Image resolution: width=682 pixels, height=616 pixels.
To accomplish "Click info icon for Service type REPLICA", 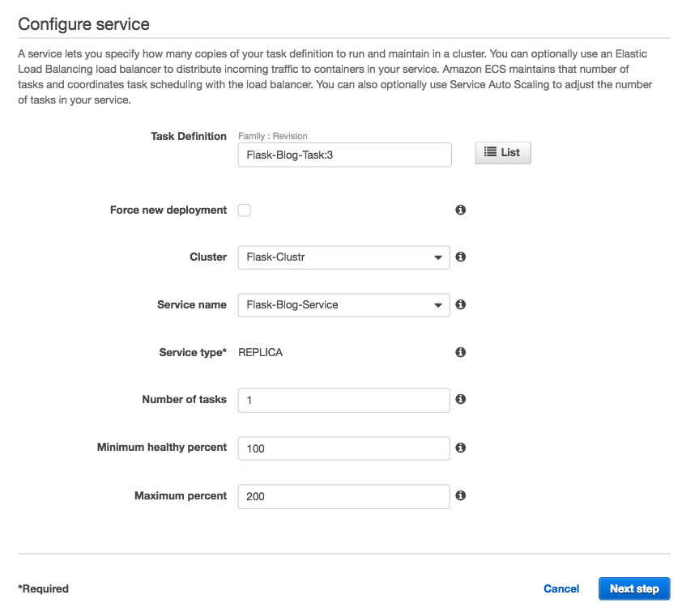I will [461, 352].
